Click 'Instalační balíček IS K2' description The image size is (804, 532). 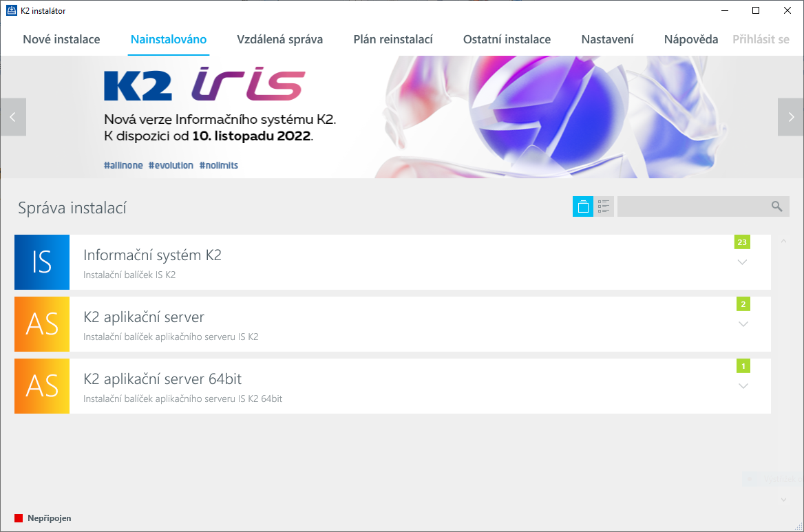129,275
